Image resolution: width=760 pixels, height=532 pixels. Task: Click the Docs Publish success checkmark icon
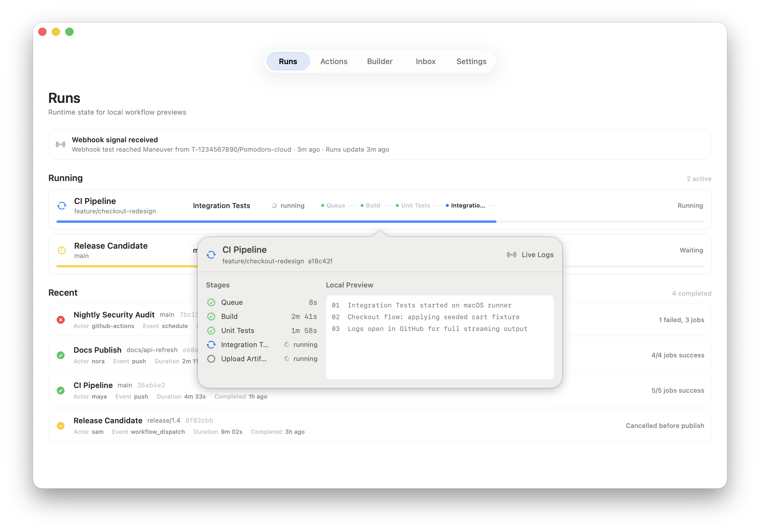(61, 355)
